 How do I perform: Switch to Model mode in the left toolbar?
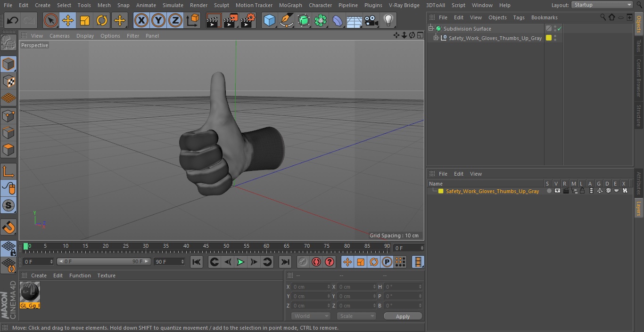(8, 64)
